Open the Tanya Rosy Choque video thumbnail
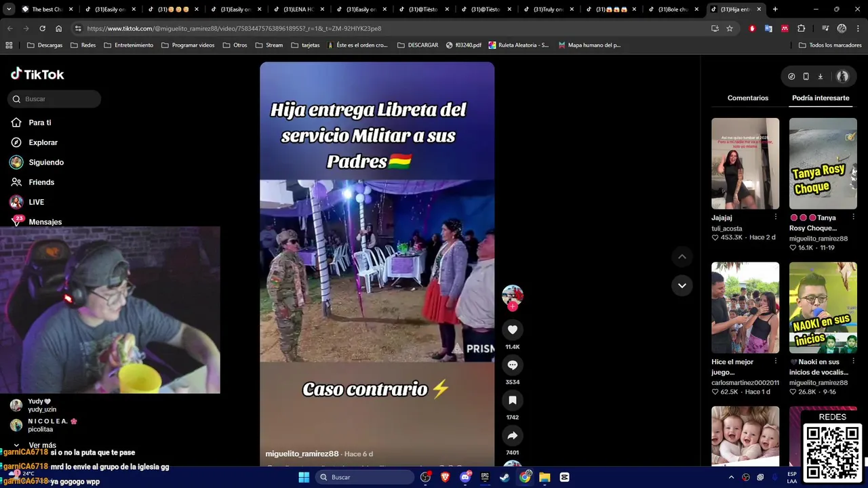The width and height of the screenshot is (868, 488). point(823,163)
